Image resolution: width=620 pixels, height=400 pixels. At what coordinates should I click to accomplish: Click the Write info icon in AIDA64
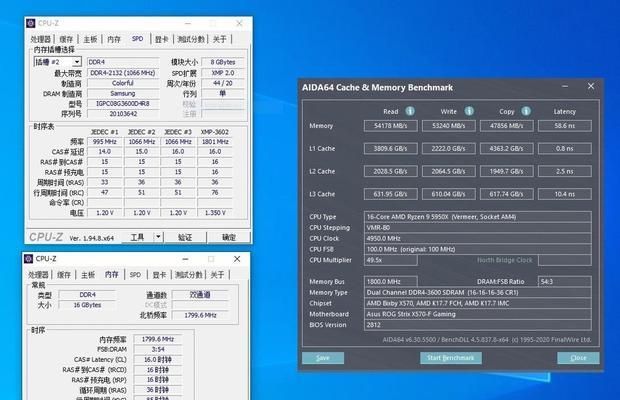coord(469,111)
